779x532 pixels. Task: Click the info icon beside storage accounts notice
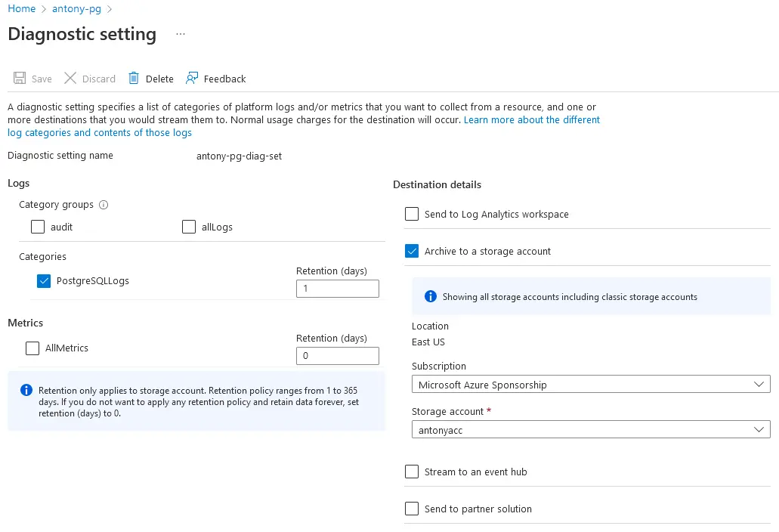pos(430,296)
